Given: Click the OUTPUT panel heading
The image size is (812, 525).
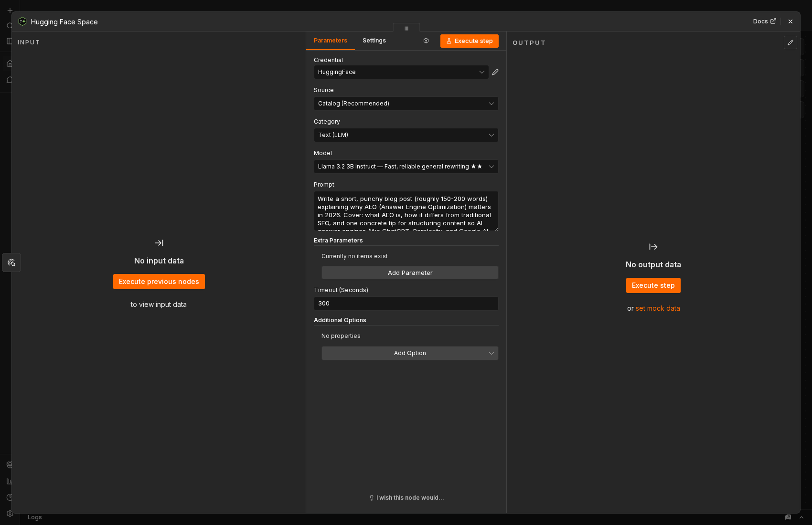Looking at the screenshot, I should pos(529,43).
